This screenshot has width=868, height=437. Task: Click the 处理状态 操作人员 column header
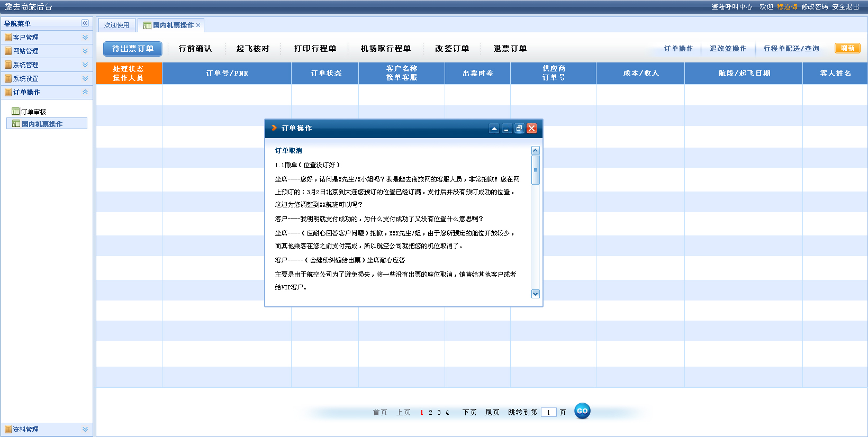coord(129,73)
